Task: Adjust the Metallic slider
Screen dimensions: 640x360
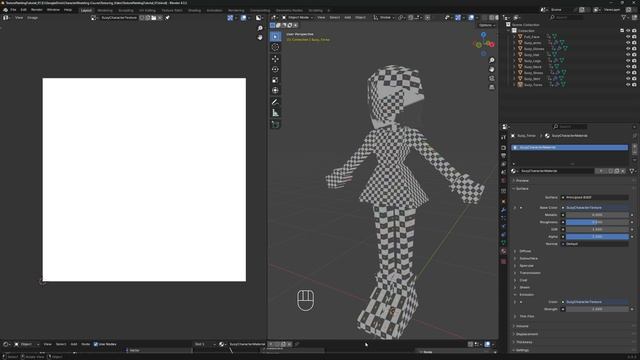Action: pos(597,215)
